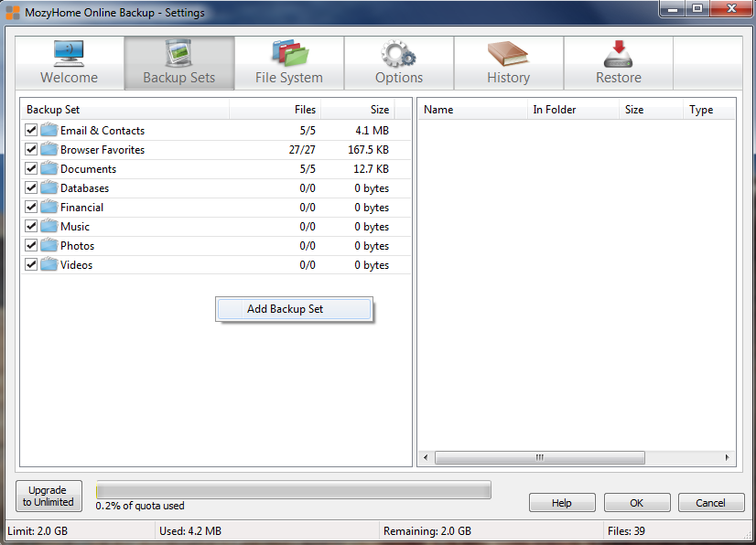Select the Photos row name
The image size is (756, 545).
click(77, 246)
